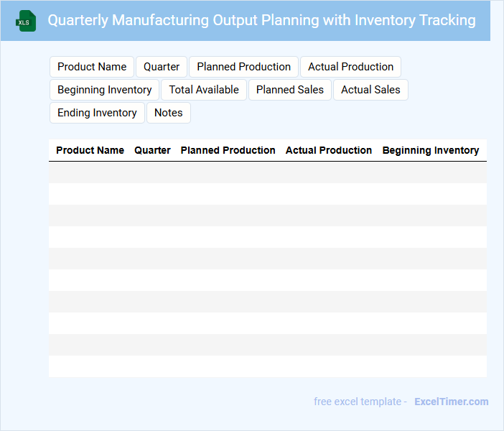Click the Planned Production tag
This screenshot has height=431, width=504.
pos(243,67)
